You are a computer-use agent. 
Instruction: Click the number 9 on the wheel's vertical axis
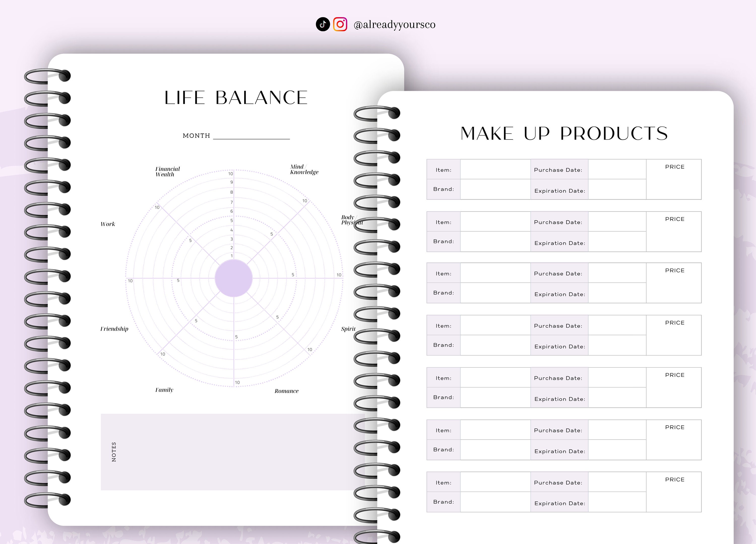232,182
